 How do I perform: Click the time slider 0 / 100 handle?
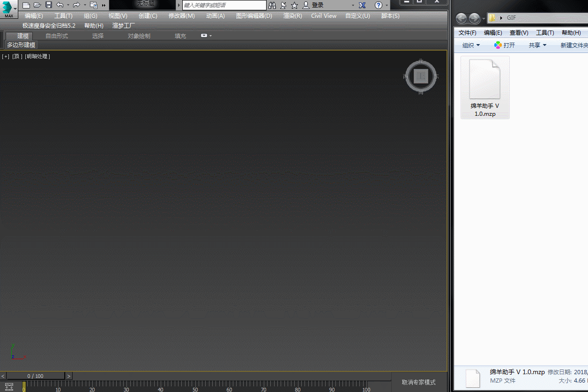click(x=36, y=376)
